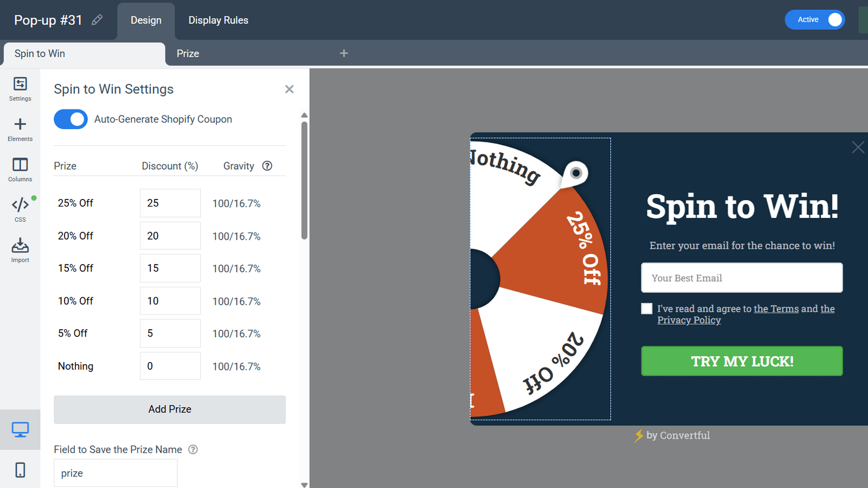The image size is (868, 488).
Task: Open the Elements panel icon
Action: click(x=20, y=130)
